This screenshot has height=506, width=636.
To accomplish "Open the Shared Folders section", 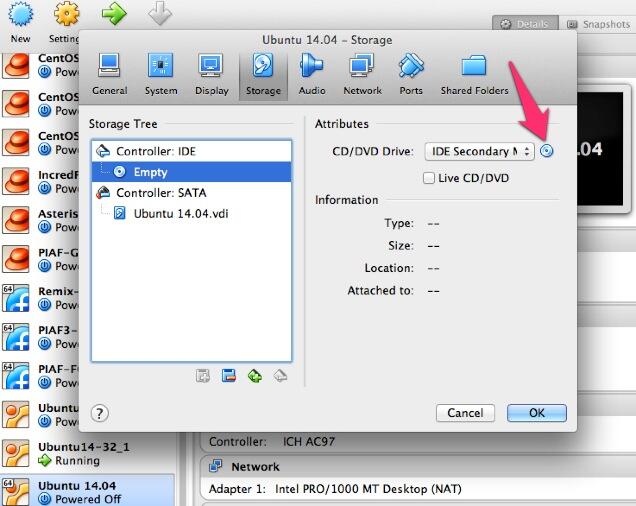I will tap(474, 74).
